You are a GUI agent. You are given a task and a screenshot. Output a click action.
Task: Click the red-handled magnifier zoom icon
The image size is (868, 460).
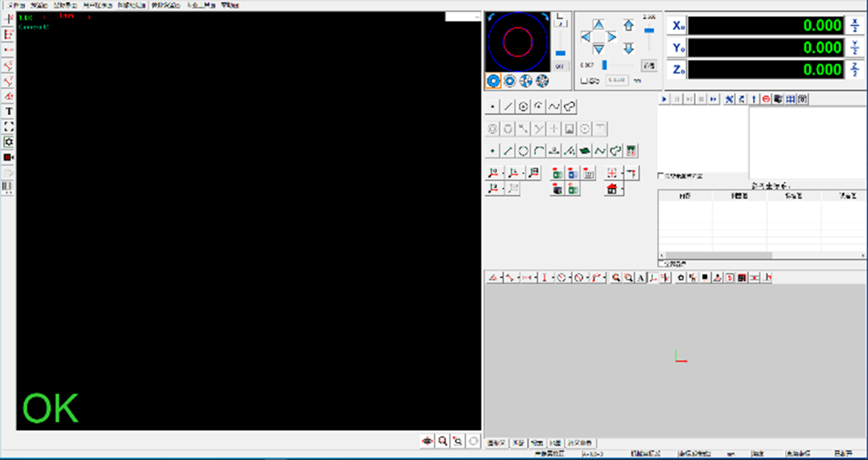pos(443,441)
